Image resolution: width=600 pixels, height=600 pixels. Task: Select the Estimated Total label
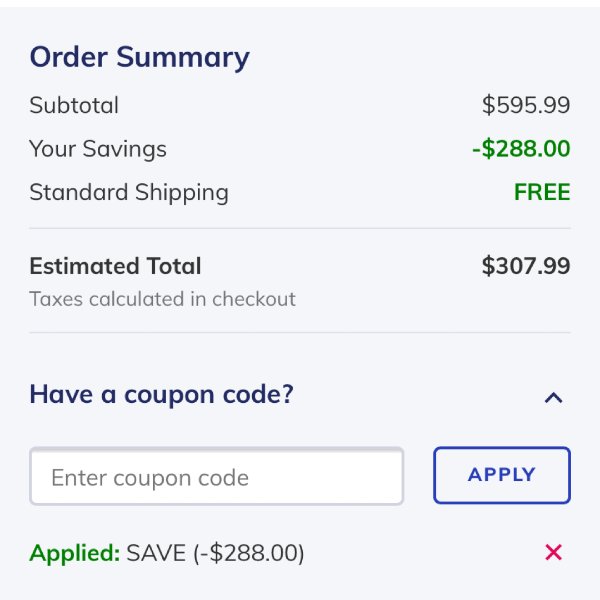[x=115, y=266]
